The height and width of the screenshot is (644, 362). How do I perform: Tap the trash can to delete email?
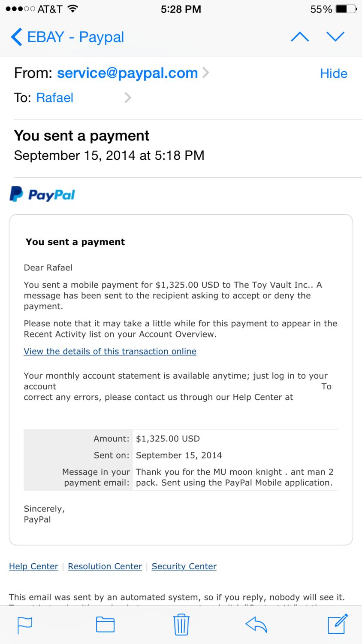point(181,624)
